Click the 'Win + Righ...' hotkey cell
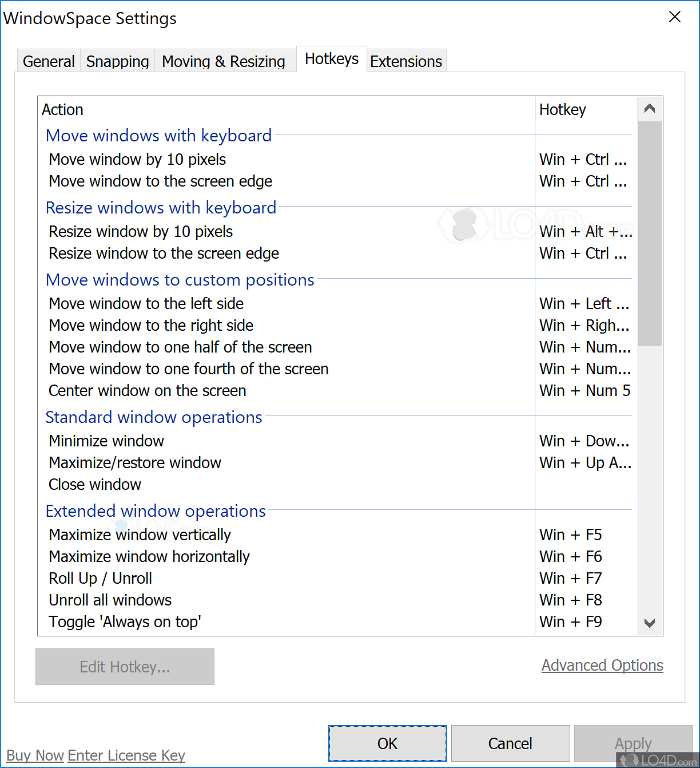Viewport: 700px width, 768px height. [x=584, y=325]
